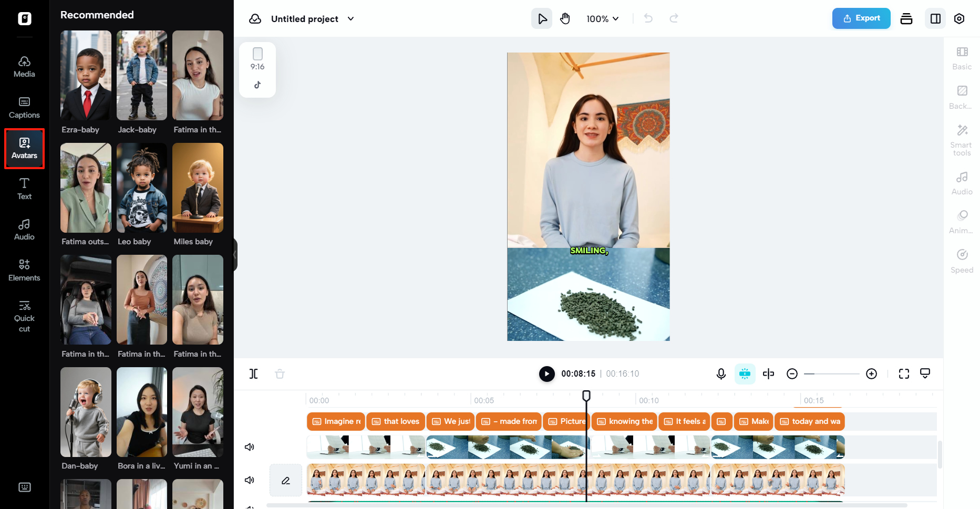Edit the avatar track cover
The height and width of the screenshot is (509, 980).
[286, 480]
